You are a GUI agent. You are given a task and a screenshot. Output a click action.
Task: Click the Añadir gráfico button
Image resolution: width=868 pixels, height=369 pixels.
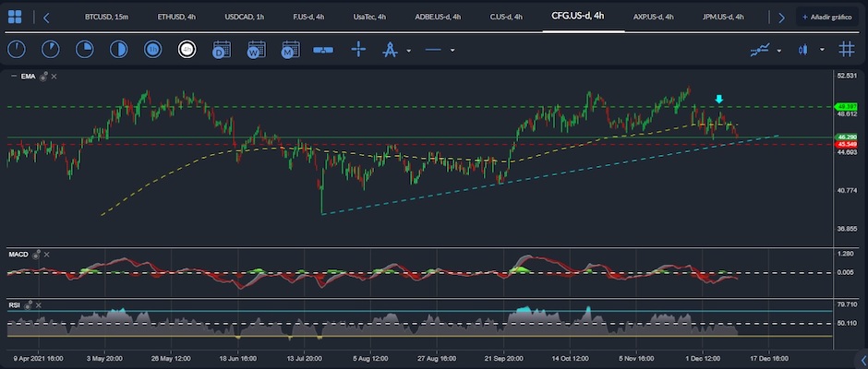[827, 18]
